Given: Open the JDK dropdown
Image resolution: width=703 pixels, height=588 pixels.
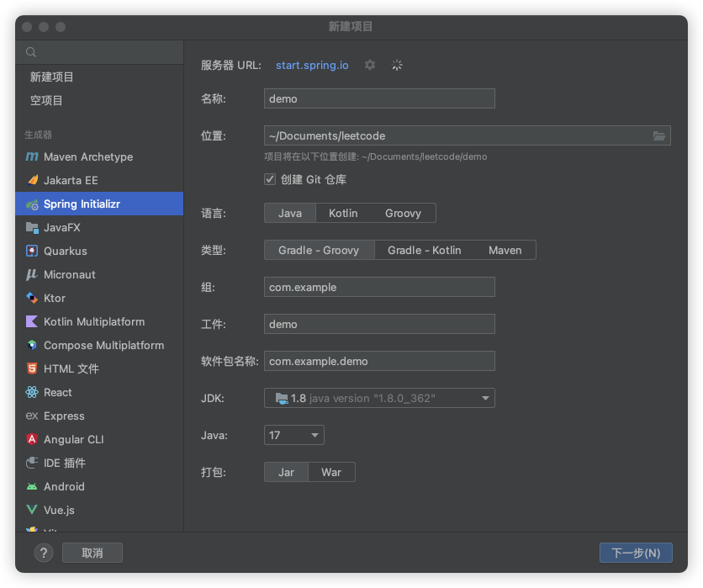Looking at the screenshot, I should [379, 398].
